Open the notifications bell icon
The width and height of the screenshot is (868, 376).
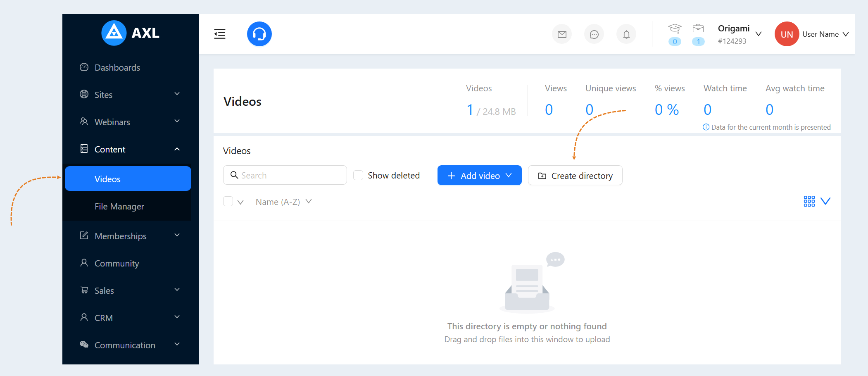point(626,34)
